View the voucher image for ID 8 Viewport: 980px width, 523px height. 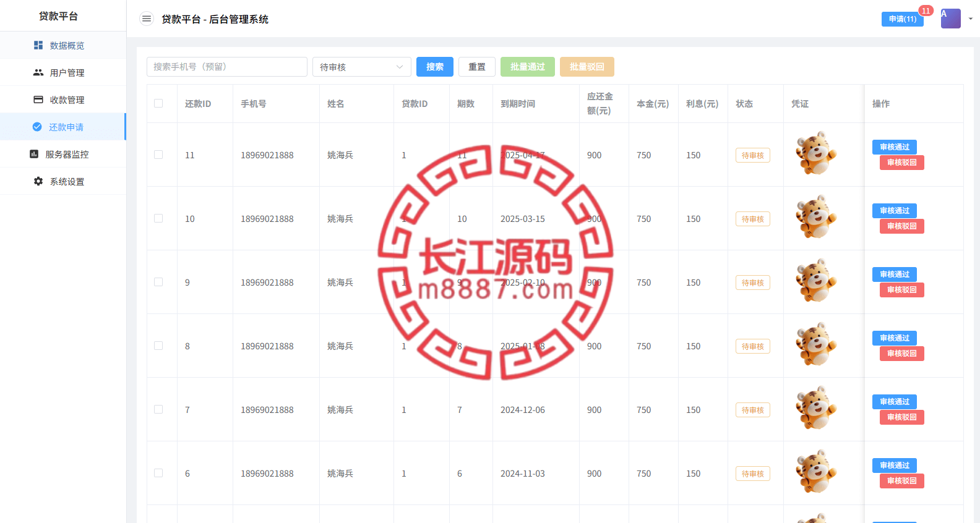(x=816, y=344)
